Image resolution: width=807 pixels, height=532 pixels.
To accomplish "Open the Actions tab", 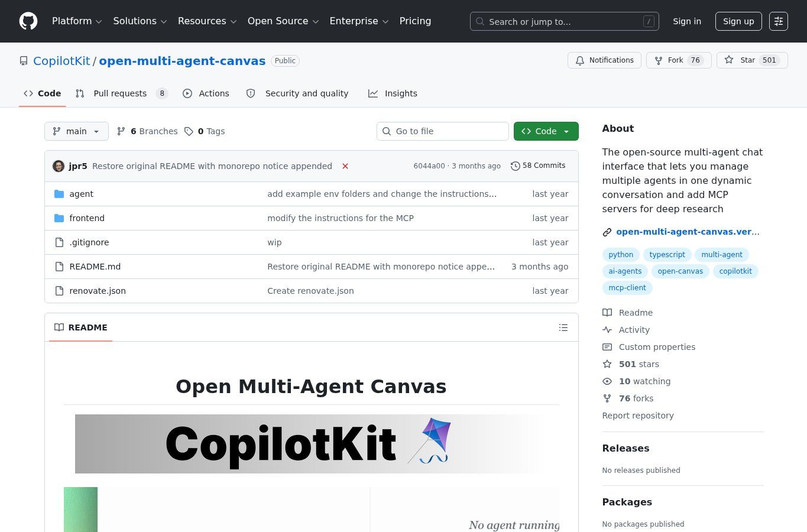I will [206, 93].
